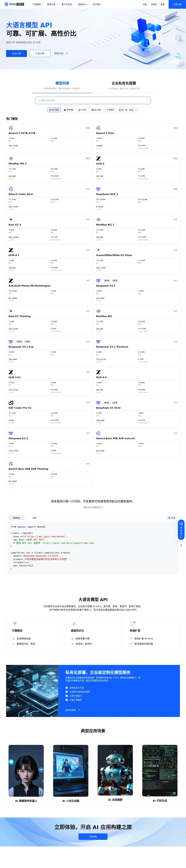Click the 立即注册 register button

click(x=177, y=4)
